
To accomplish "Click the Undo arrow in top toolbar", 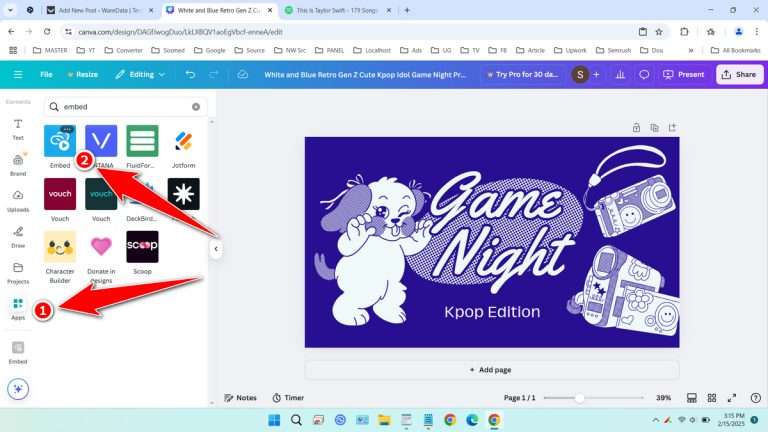I will tap(191, 74).
